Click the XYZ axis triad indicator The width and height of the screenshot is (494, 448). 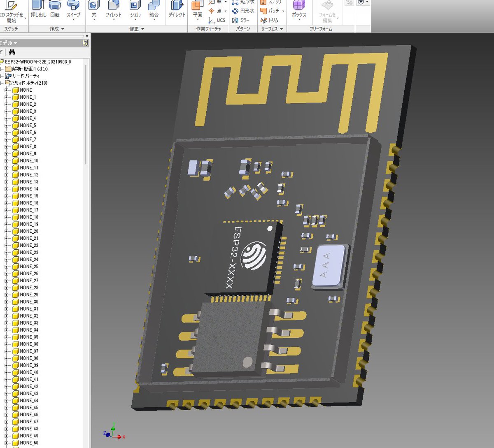(x=114, y=432)
